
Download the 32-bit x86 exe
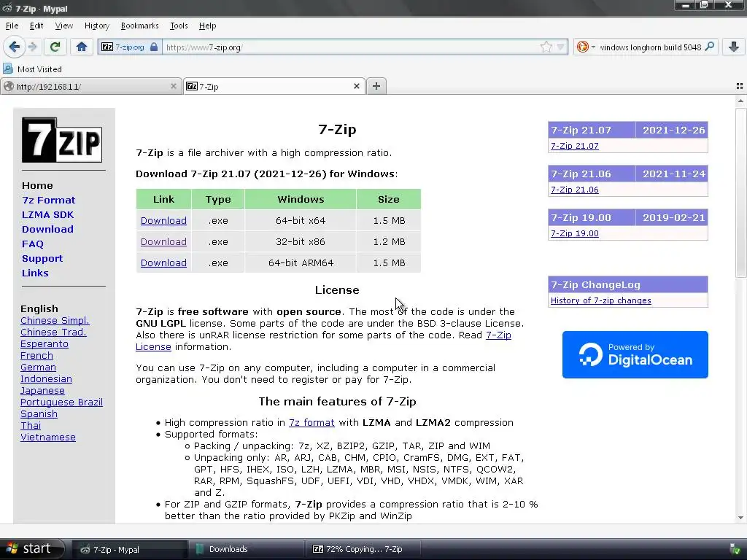(x=163, y=241)
